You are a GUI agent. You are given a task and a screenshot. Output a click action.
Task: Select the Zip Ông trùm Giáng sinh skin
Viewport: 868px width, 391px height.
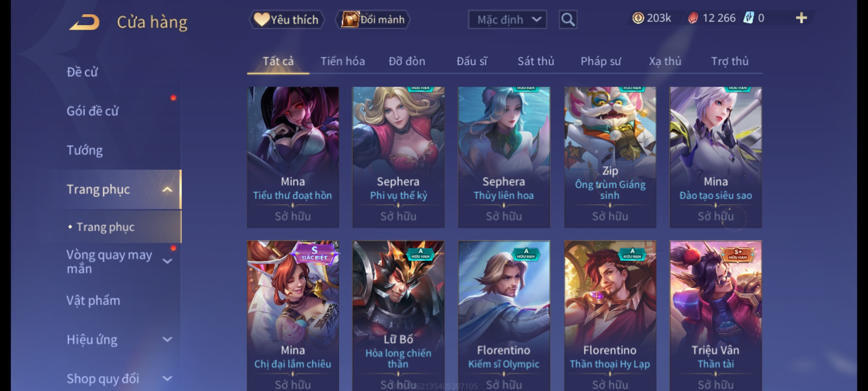[610, 157]
